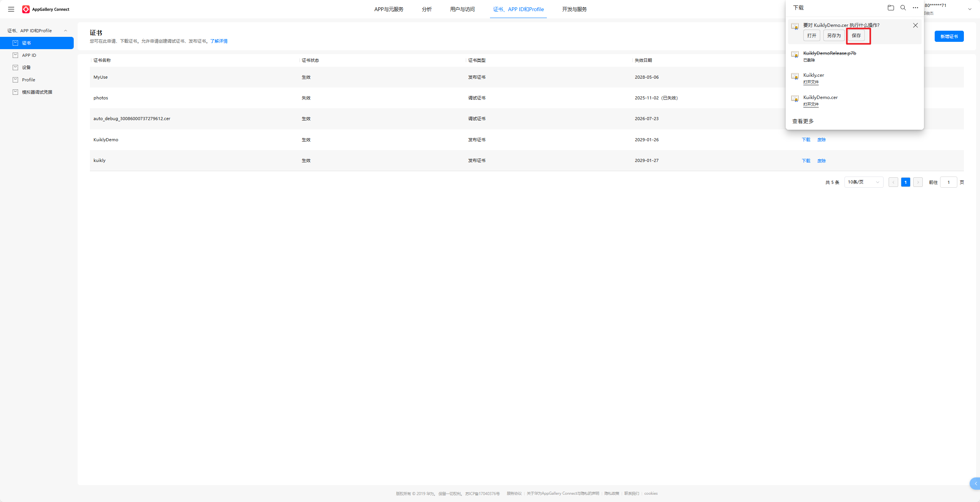Open downloads more options ellipsis
The width and height of the screenshot is (980, 502).
(915, 8)
